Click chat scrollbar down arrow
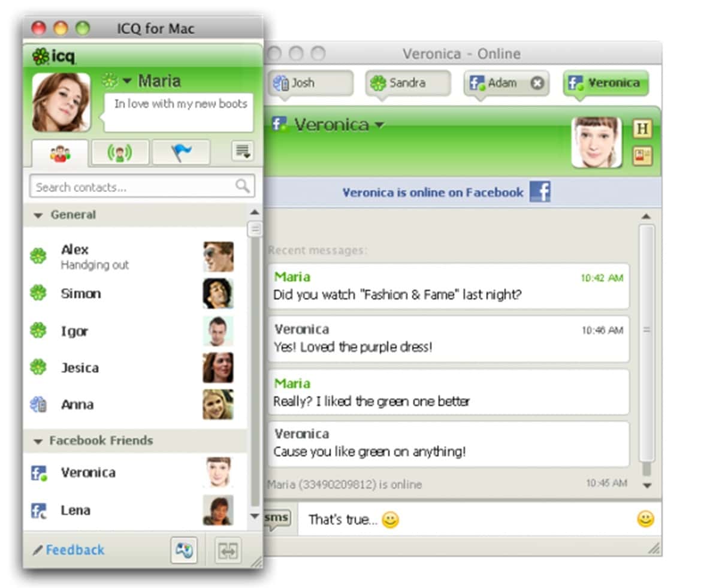The height and width of the screenshot is (588, 719). click(x=646, y=486)
